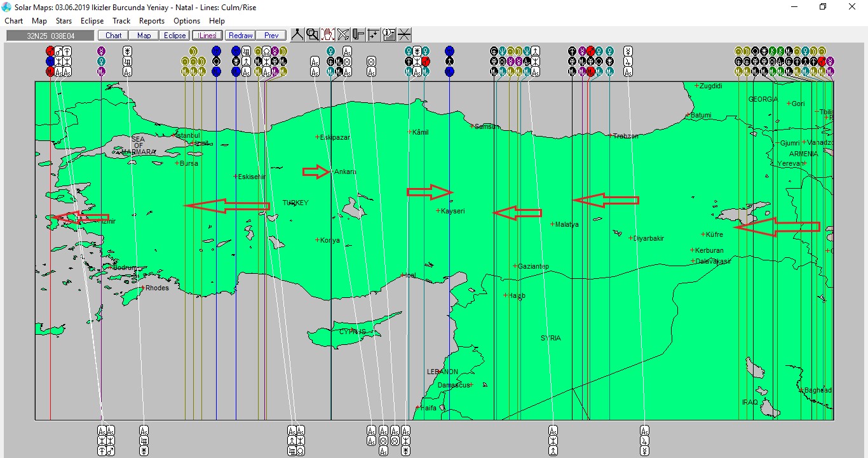
Task: Open the Reports menu
Action: point(152,21)
